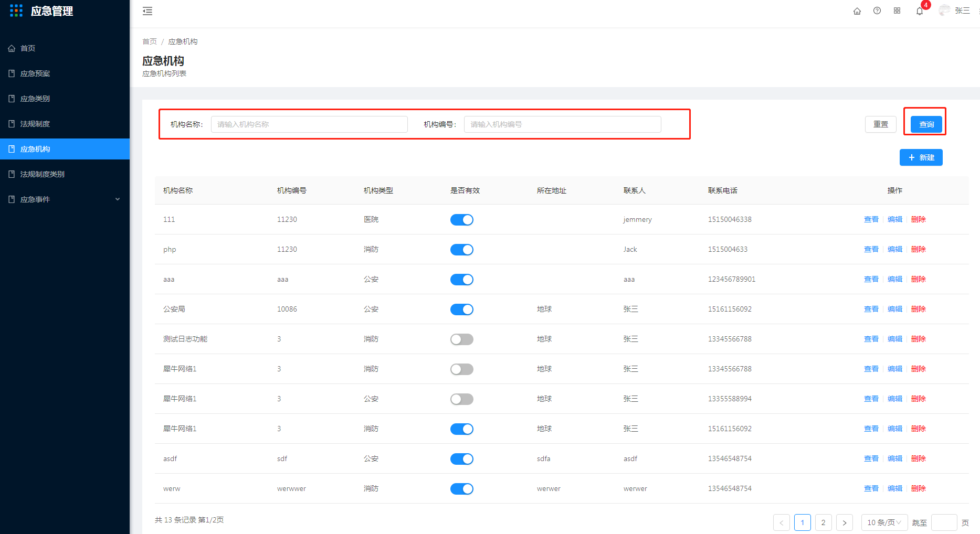Viewport: 980px width, 534px height.
Task: Focus the 机构编号 input field
Action: pyautogui.click(x=562, y=124)
